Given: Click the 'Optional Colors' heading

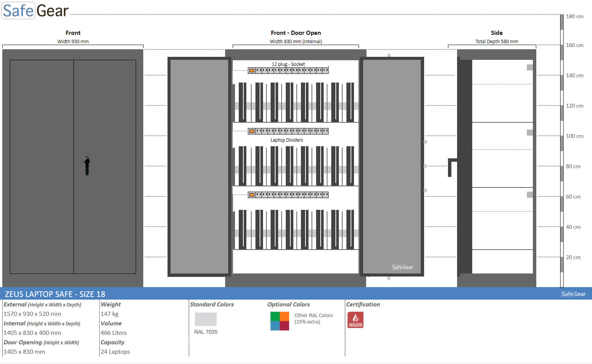Looking at the screenshot, I should tap(289, 304).
